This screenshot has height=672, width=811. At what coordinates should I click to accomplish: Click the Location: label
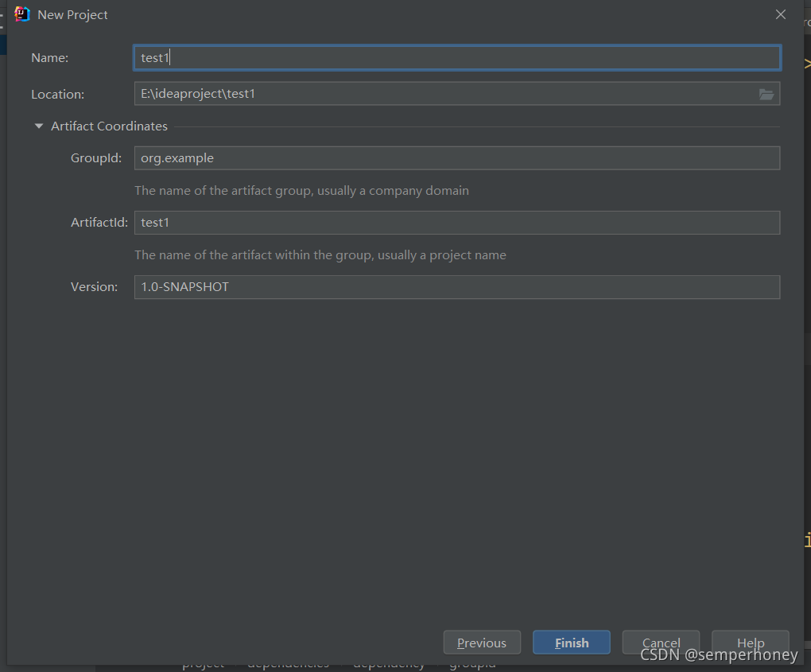[57, 95]
